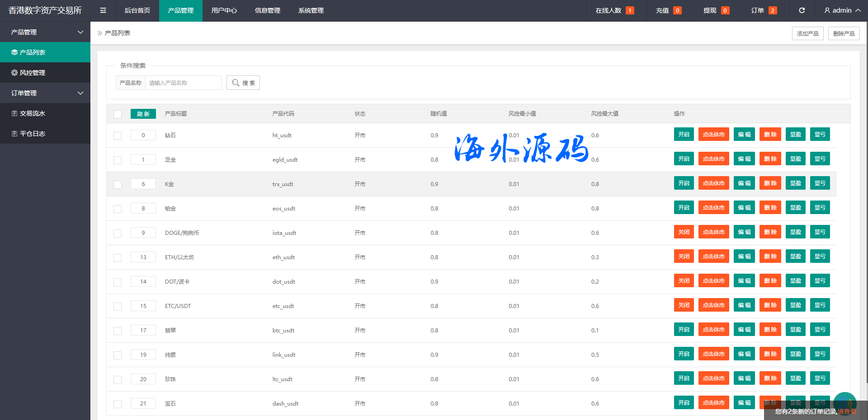Open the 系统管理 top menu
The width and height of the screenshot is (868, 420).
pos(311,10)
